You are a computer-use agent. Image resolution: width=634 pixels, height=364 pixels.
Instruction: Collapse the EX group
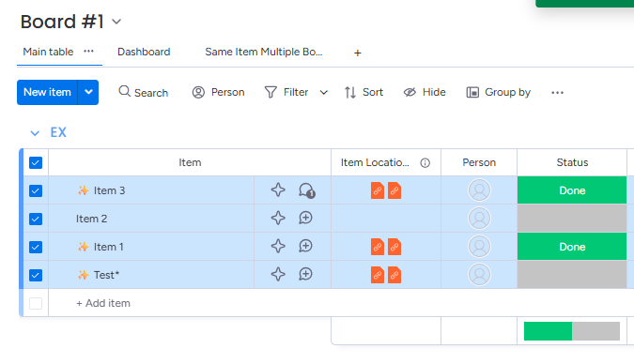click(x=35, y=133)
